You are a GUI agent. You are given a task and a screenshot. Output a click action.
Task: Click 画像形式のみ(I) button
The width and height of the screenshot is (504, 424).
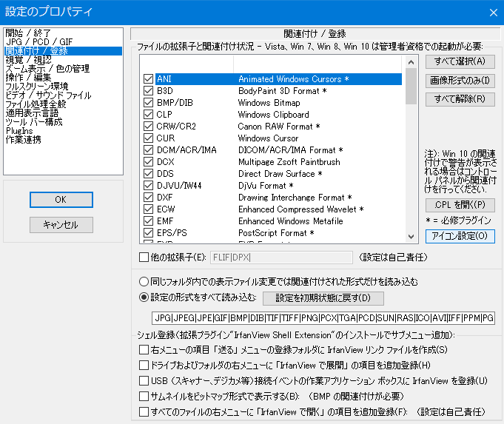coord(460,81)
